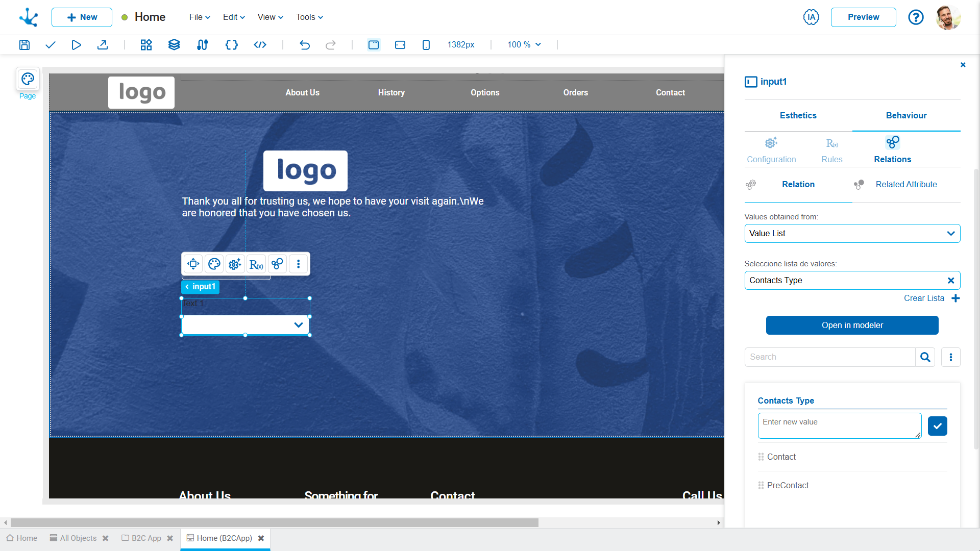Click the Page palette icon

(28, 79)
